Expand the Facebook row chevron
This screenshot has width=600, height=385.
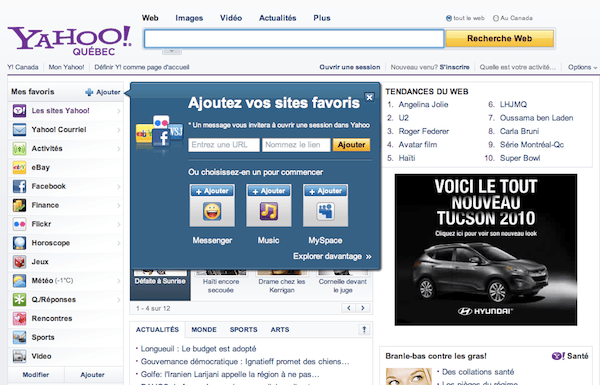pyautogui.click(x=119, y=187)
